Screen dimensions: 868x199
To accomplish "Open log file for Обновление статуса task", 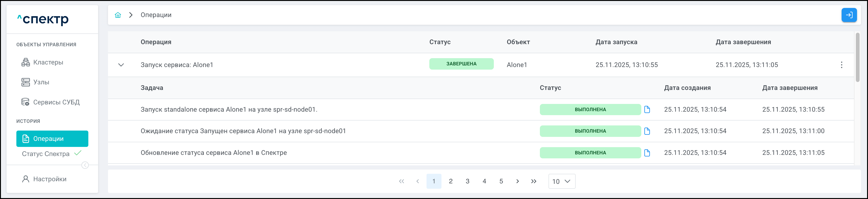I will click(647, 153).
